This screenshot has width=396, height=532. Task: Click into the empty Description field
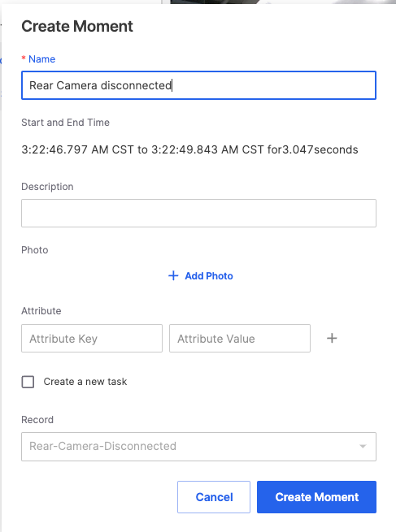(198, 213)
